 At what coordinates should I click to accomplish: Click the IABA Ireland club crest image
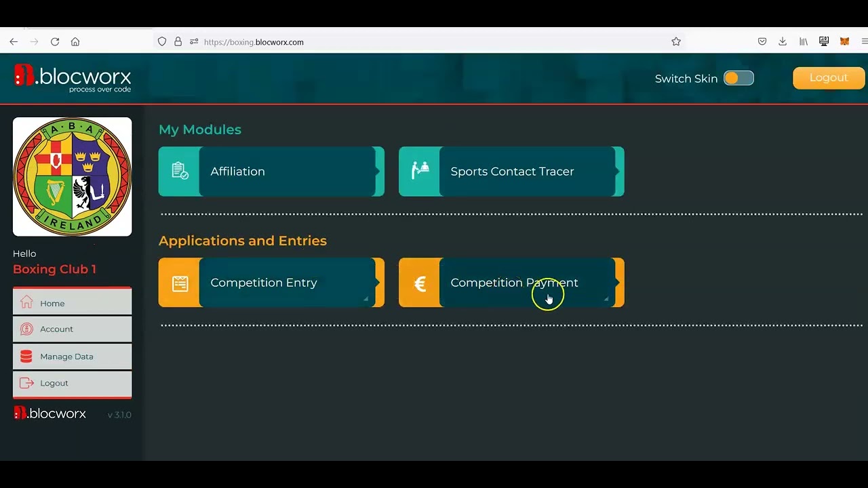click(73, 177)
